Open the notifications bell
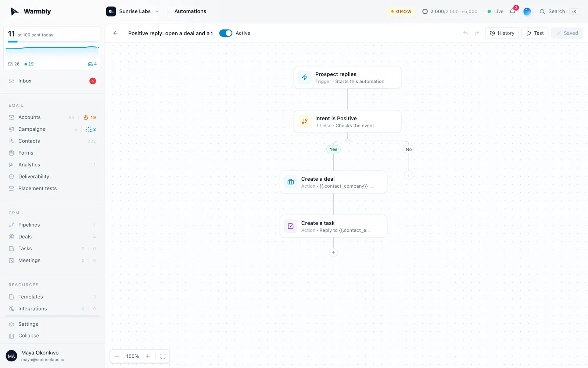 tap(512, 11)
